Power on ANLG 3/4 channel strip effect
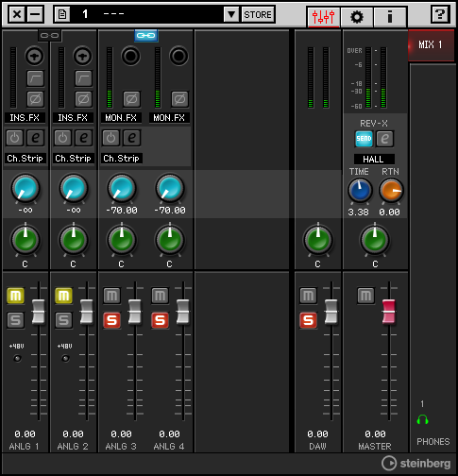 [x=110, y=138]
